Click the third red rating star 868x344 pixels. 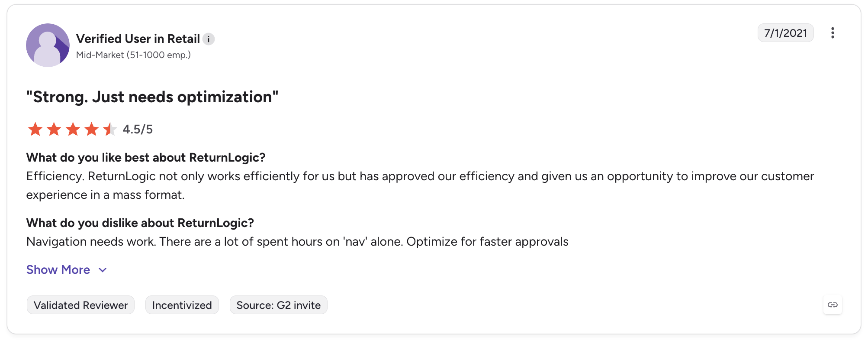pyautogui.click(x=73, y=129)
